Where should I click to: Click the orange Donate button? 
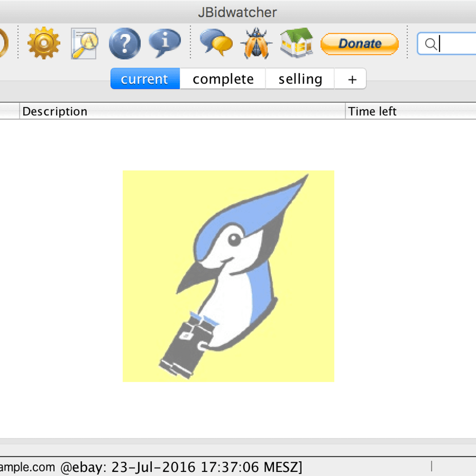click(359, 44)
